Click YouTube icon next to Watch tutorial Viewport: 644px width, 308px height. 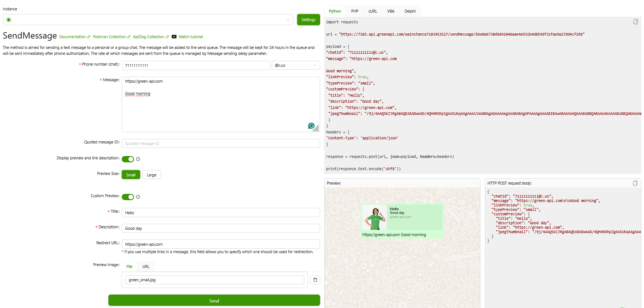(x=174, y=37)
